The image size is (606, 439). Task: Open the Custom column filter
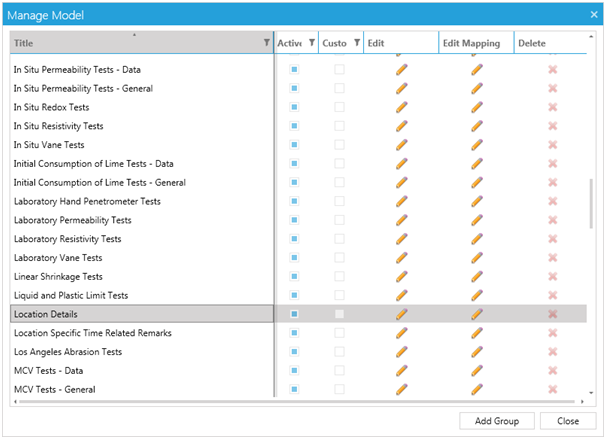coord(356,43)
